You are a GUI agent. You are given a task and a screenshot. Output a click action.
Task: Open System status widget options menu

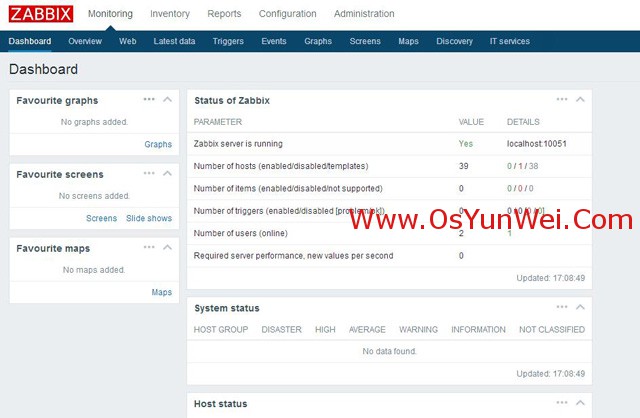562,307
